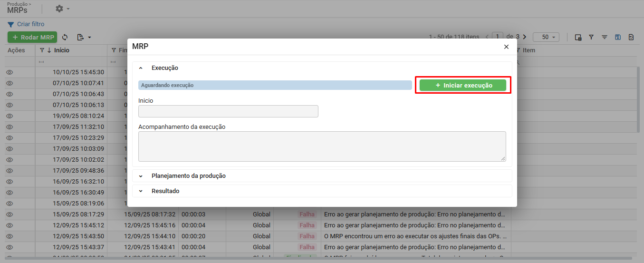This screenshot has height=263, width=644.
Task: Click the current page number field
Action: (x=498, y=37)
